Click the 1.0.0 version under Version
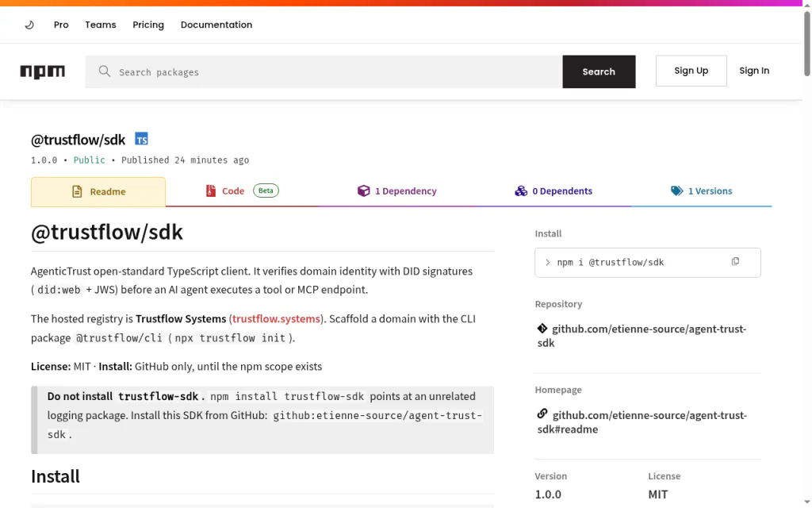 [548, 494]
